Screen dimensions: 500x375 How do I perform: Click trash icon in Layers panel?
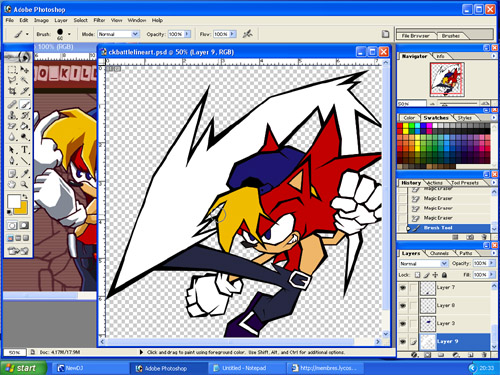click(x=484, y=355)
